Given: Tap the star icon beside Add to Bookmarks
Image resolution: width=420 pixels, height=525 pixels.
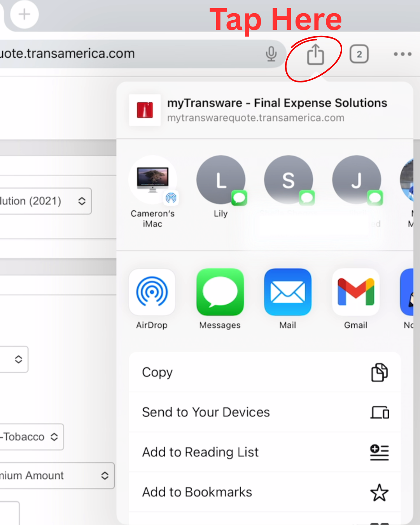Looking at the screenshot, I should (380, 492).
